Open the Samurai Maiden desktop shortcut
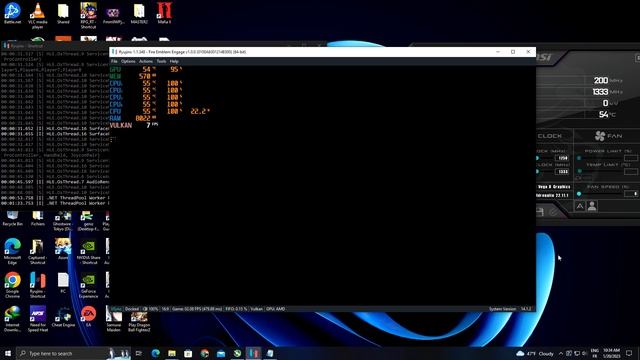 [113, 322]
